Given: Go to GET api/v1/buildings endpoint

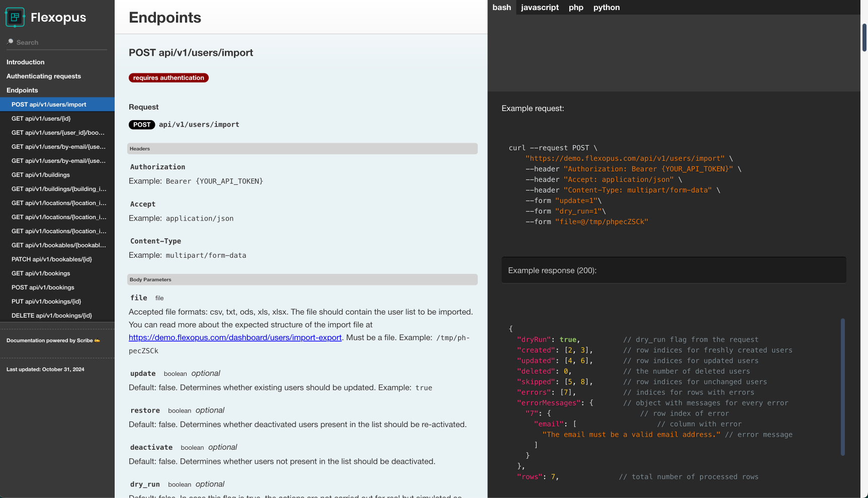Looking at the screenshot, I should [x=41, y=175].
